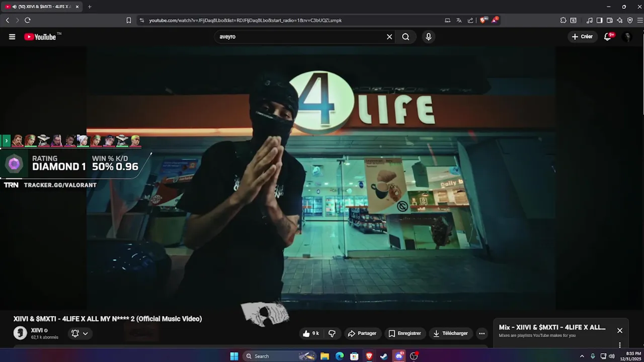
Task: Open the XIIVI channel avatar
Action: coord(20,333)
